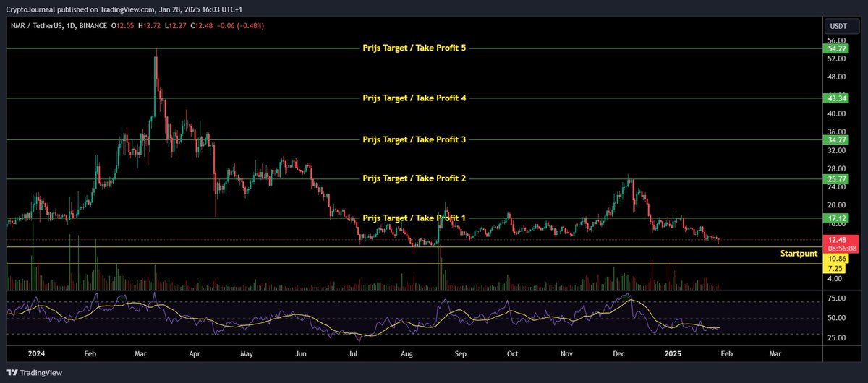Click the 50.00 RSI axis tick

coord(838,318)
